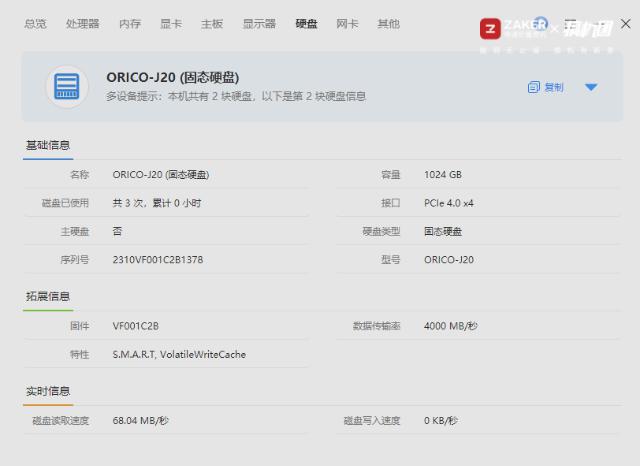This screenshot has width=640, height=466.
Task: Click the usage value 共 3 次
Action: [x=157, y=203]
